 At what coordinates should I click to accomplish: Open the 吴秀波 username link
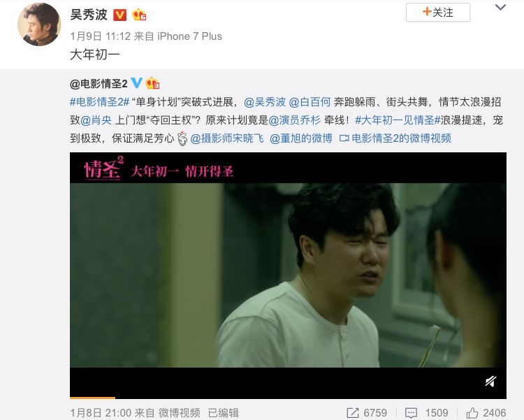[89, 15]
